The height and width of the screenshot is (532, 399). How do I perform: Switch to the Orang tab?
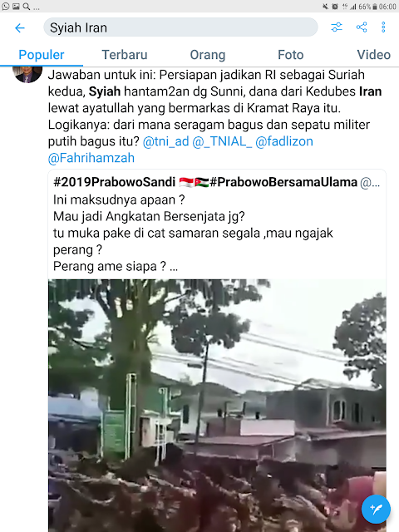point(208,55)
